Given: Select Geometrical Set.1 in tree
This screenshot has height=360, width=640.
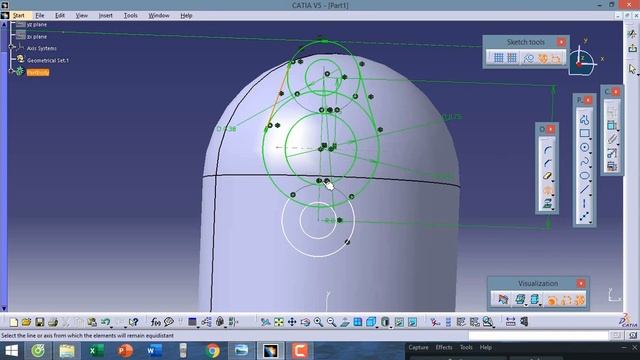Looking at the screenshot, I should pos(48,60).
